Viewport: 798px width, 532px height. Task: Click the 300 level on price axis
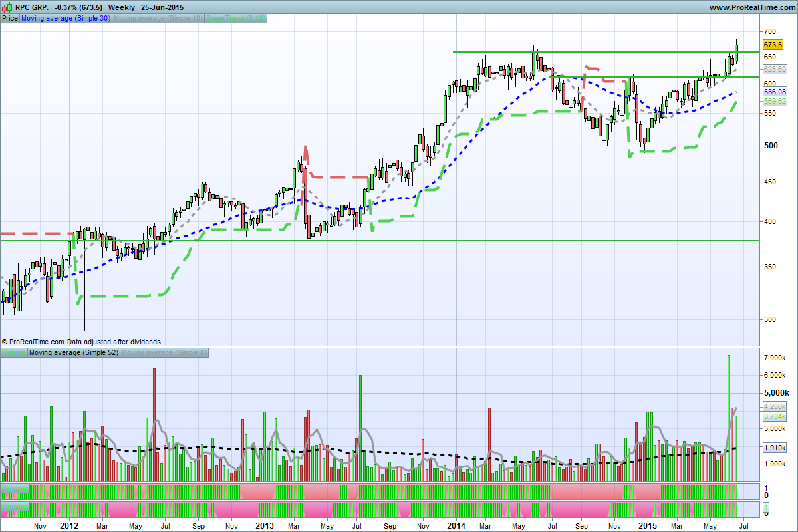pyautogui.click(x=770, y=319)
